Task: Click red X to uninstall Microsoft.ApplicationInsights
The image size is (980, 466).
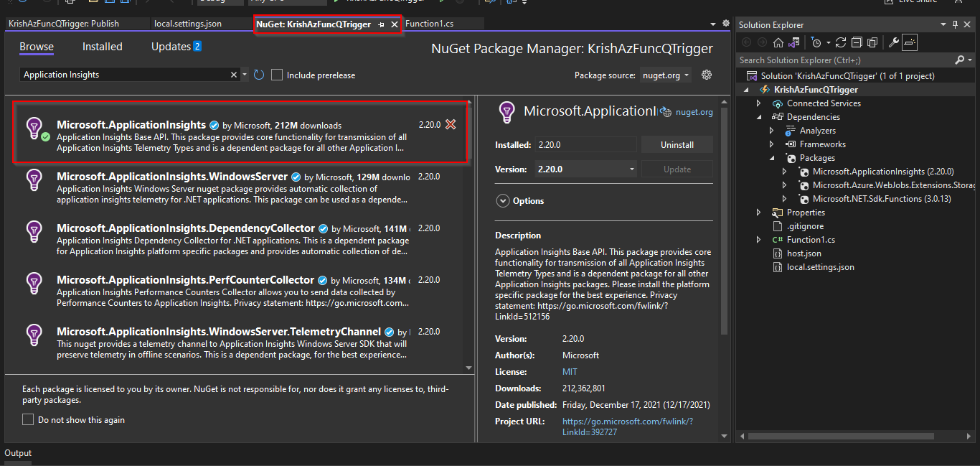Action: tap(451, 124)
